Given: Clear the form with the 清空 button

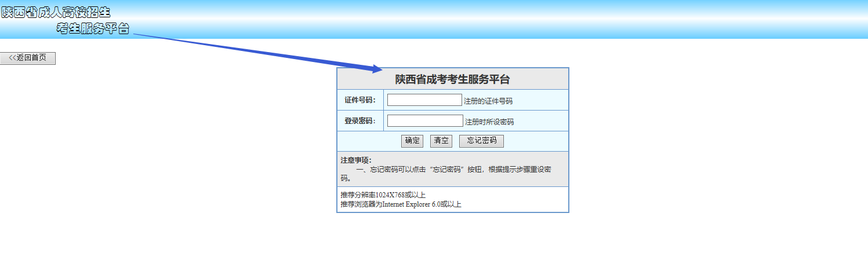Looking at the screenshot, I should [441, 141].
